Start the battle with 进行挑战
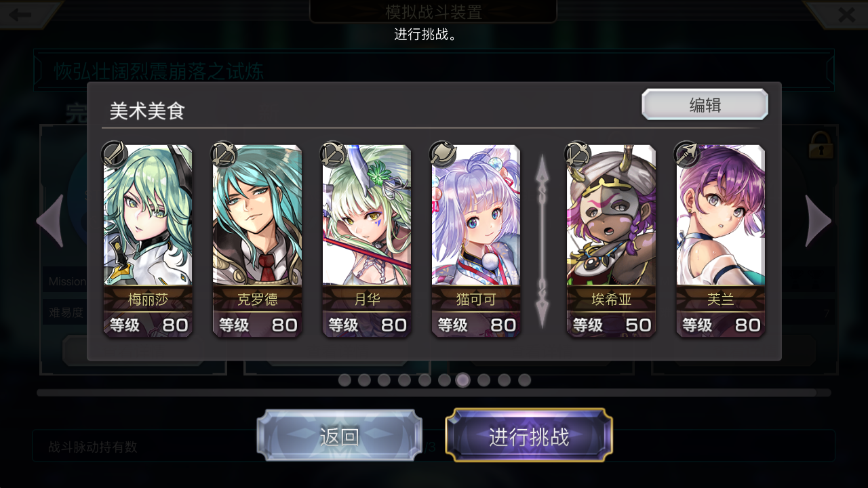Screen dimensions: 868x488 click(529, 436)
